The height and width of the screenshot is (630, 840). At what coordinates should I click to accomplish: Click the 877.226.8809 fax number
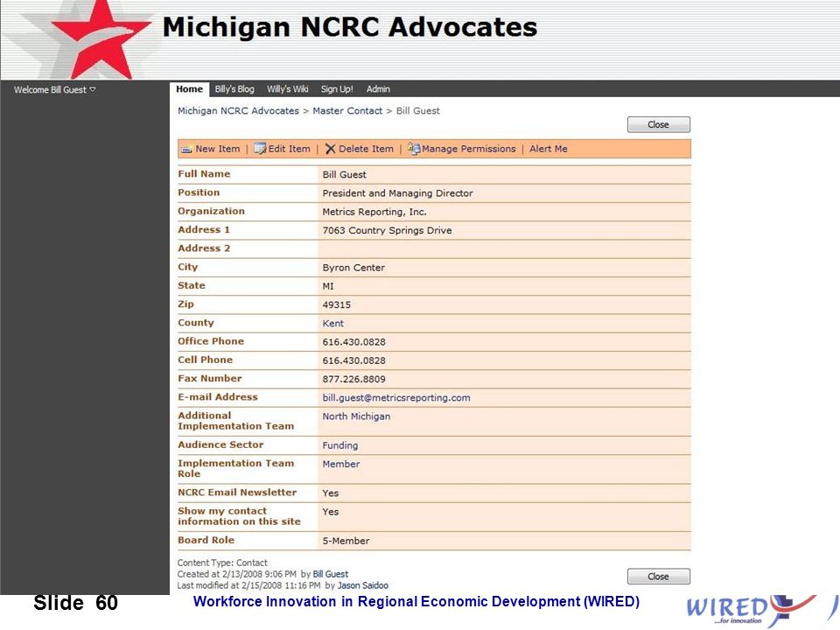353,379
